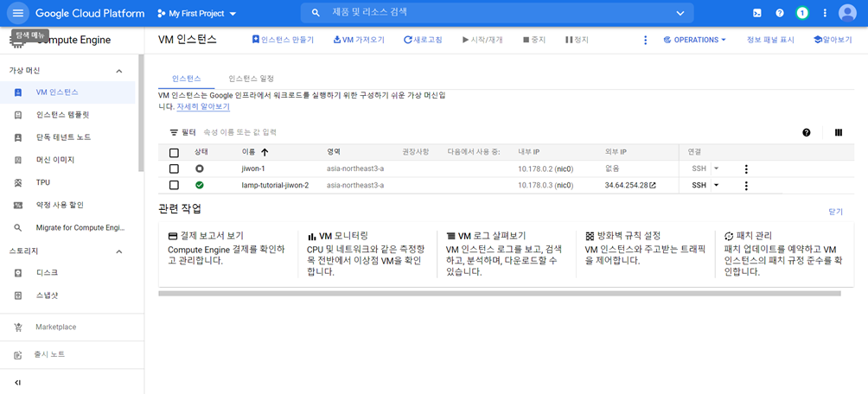Click the 약정 사용 할인 sidebar icon
The height and width of the screenshot is (394, 868).
[17, 205]
